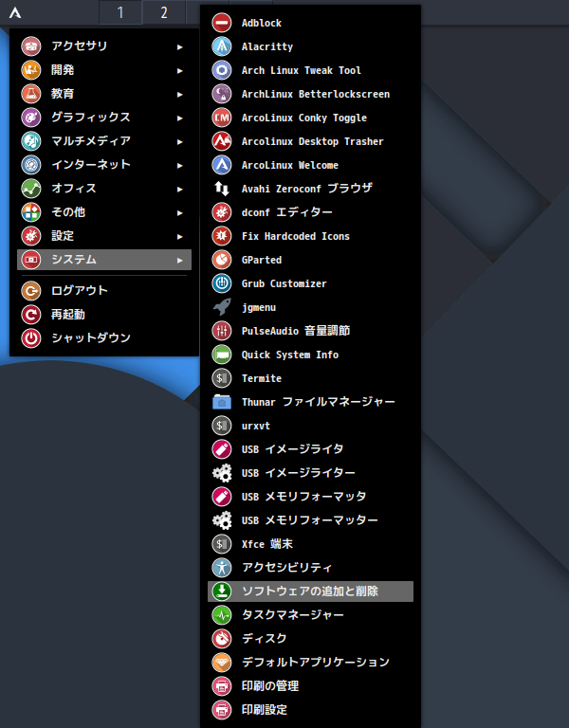Click Arch Linux Tweak Tool text

click(x=301, y=70)
